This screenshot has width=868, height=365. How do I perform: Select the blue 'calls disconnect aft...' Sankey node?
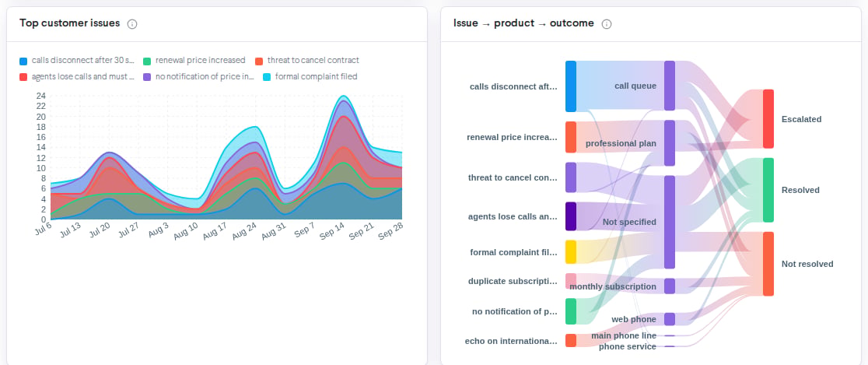[x=571, y=86]
